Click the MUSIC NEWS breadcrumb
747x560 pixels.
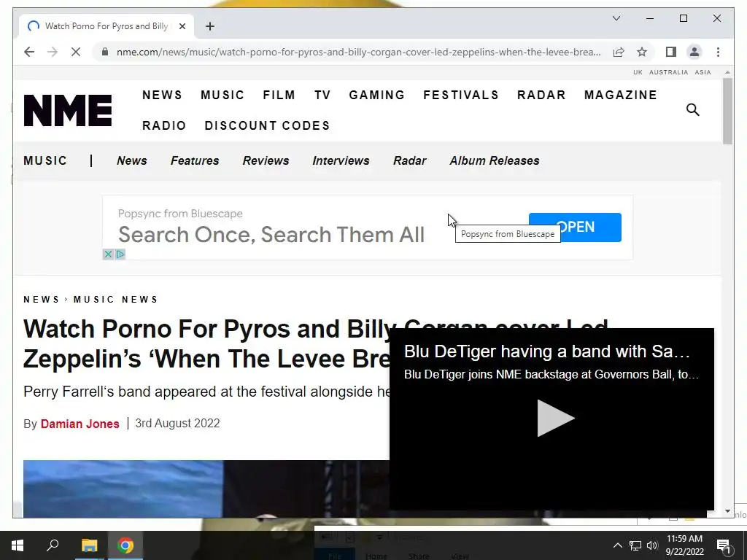tap(115, 300)
